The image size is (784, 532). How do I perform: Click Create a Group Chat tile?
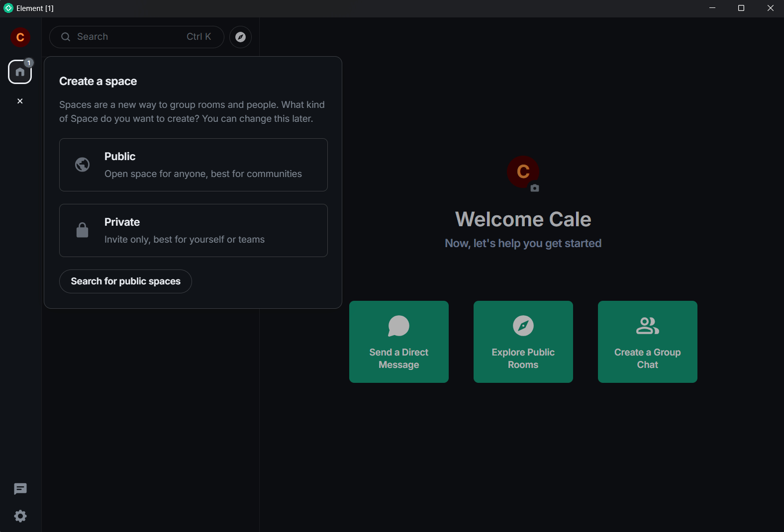coord(648,342)
